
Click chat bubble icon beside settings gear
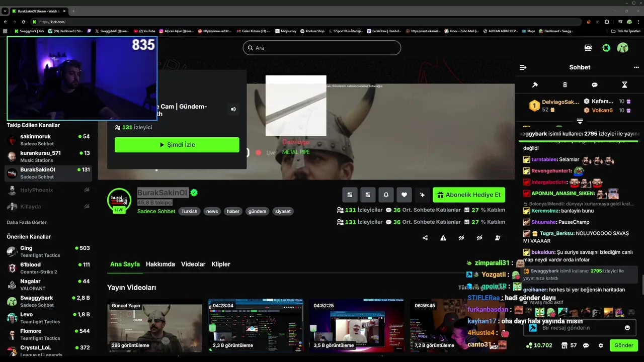click(586, 345)
